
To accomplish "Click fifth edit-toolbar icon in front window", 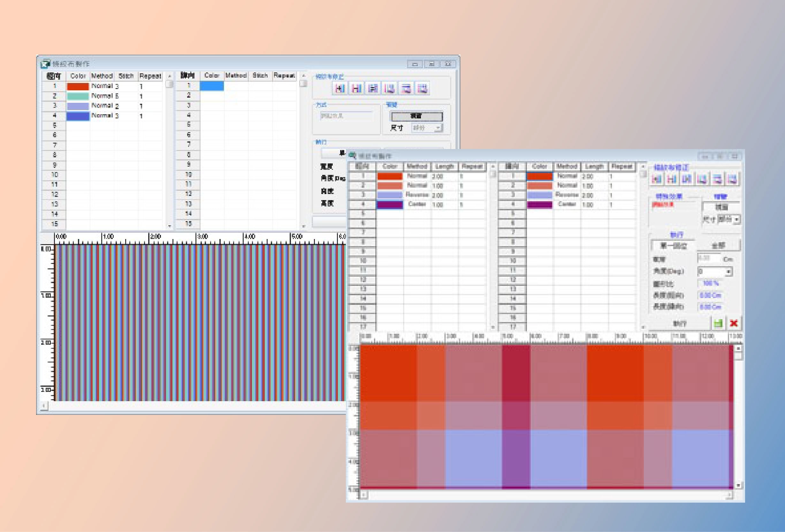I will pos(717,179).
